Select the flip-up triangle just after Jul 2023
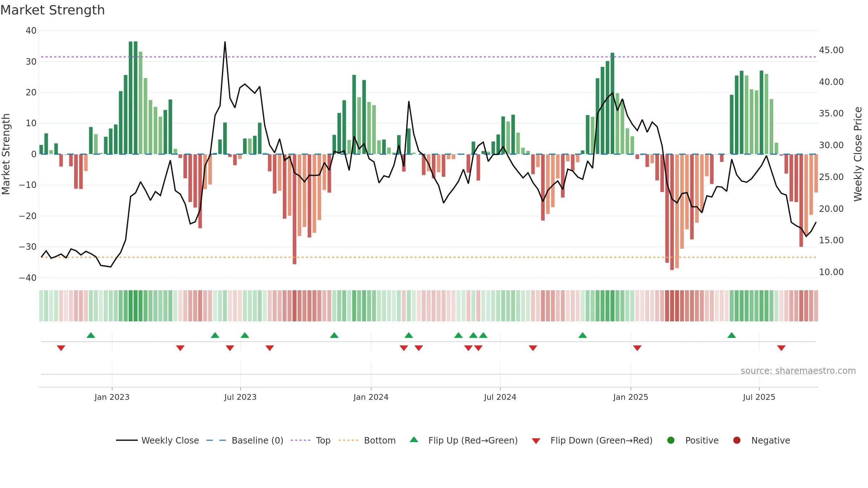 point(245,335)
